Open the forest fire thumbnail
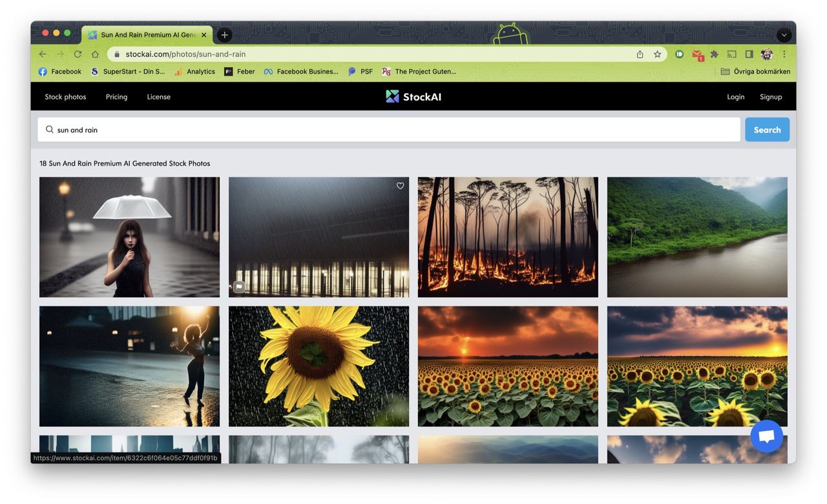 508,237
